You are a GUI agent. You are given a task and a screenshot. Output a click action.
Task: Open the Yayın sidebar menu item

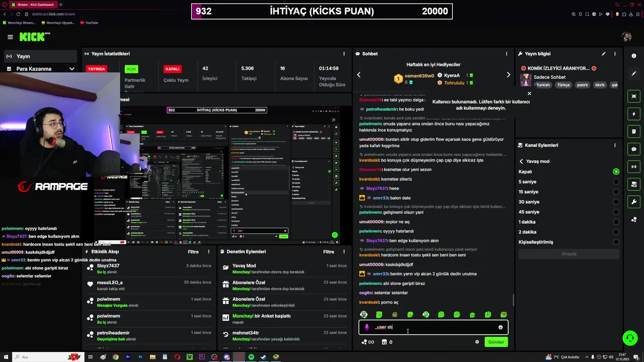[40, 56]
